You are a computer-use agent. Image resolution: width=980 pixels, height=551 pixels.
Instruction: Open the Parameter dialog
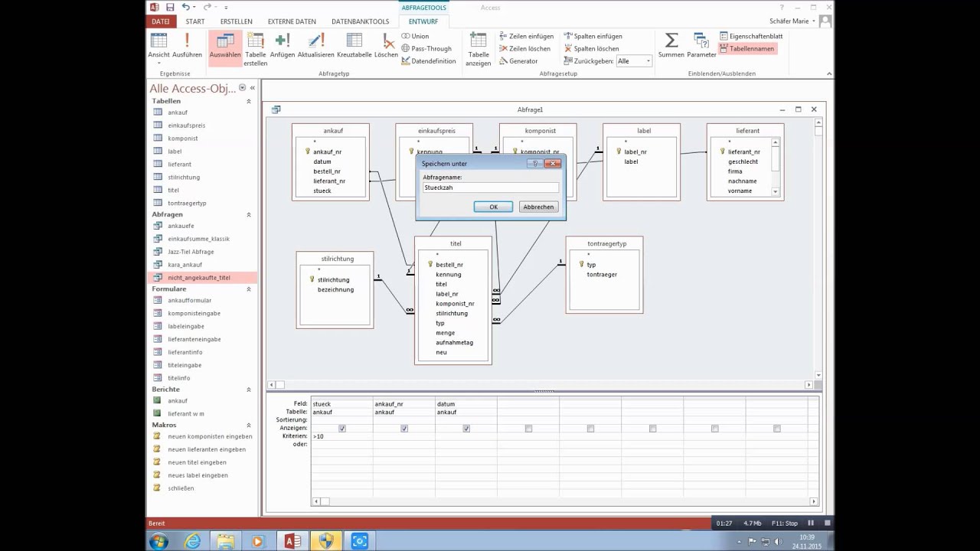coord(701,45)
